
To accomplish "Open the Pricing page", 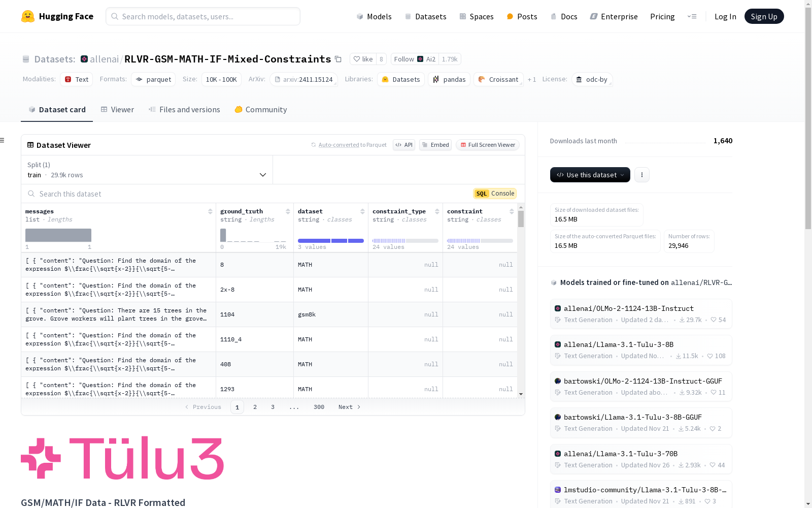I will coord(662,16).
